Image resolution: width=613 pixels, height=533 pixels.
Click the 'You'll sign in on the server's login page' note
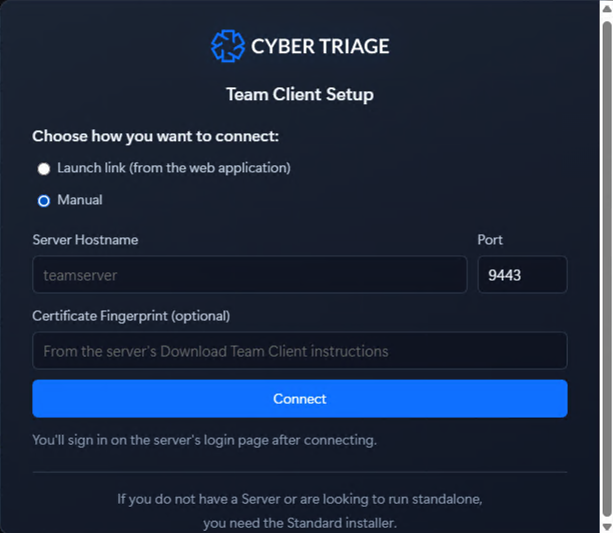pos(204,440)
